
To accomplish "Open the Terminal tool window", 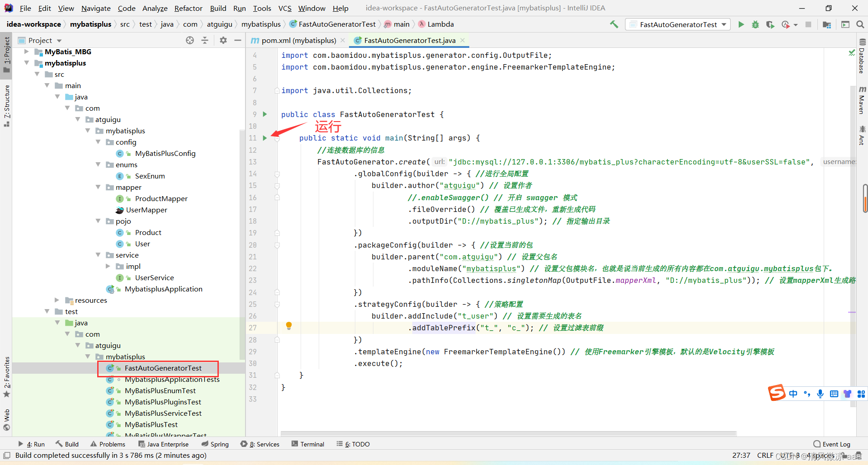I will 308,444.
